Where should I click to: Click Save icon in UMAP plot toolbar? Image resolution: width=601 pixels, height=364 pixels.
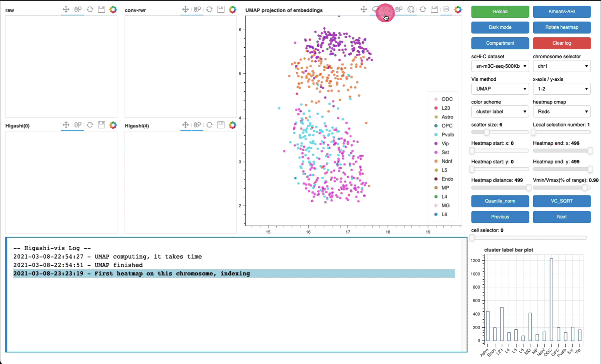click(434, 9)
